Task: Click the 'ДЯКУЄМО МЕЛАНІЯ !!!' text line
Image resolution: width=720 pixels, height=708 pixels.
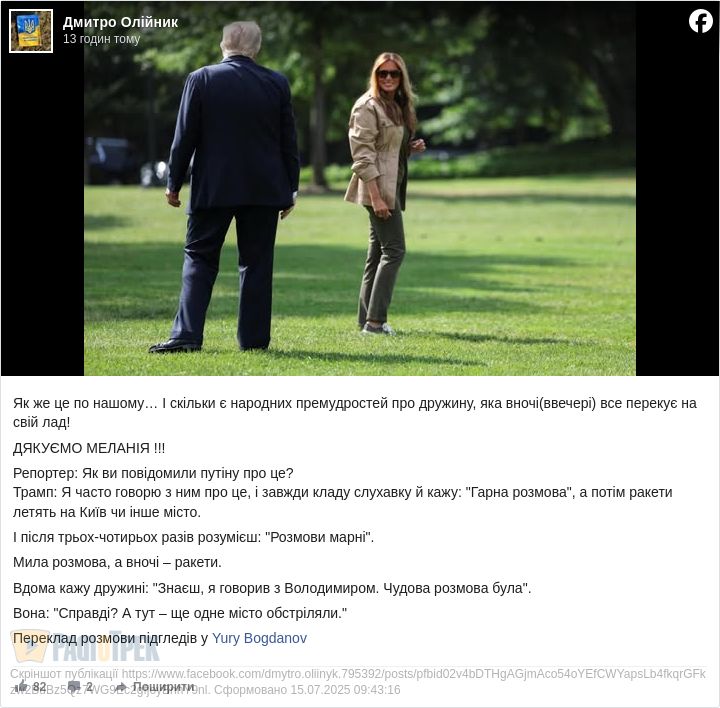Action: coord(89,448)
